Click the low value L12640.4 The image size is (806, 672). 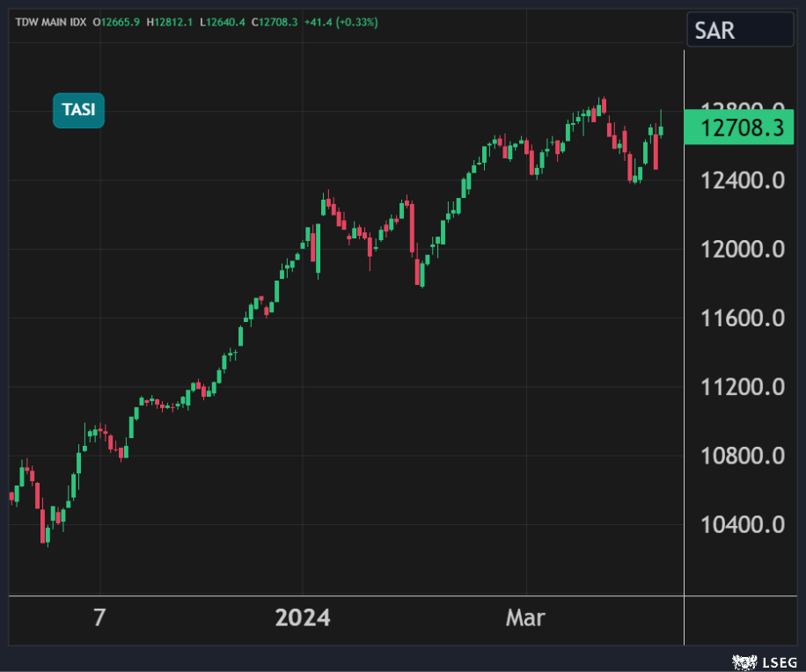tap(223, 22)
